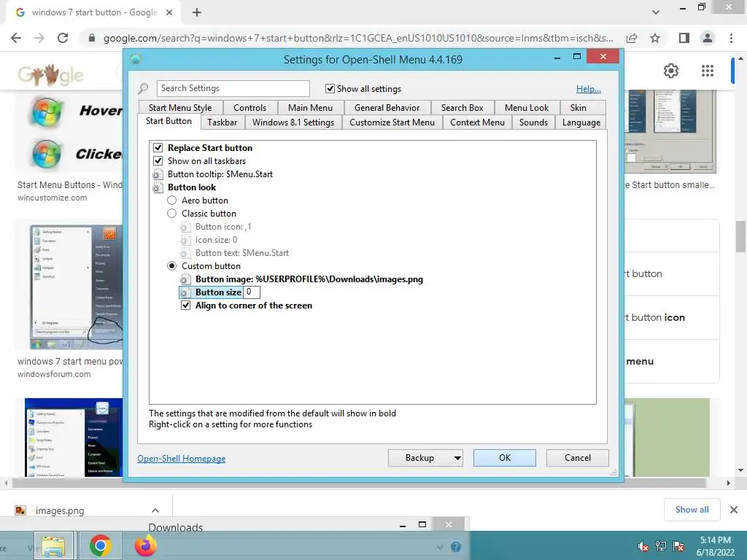
Task: Open the Chrome profile avatar
Action: coord(708,38)
